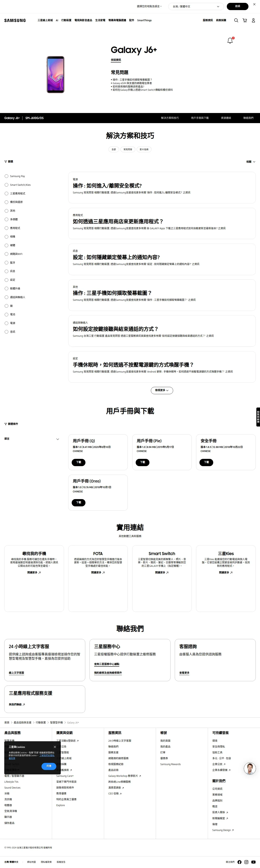Viewport: 260px width, 868px height.
Task: Open 查詢三星服務中心據點 link
Action: [x=107, y=664]
